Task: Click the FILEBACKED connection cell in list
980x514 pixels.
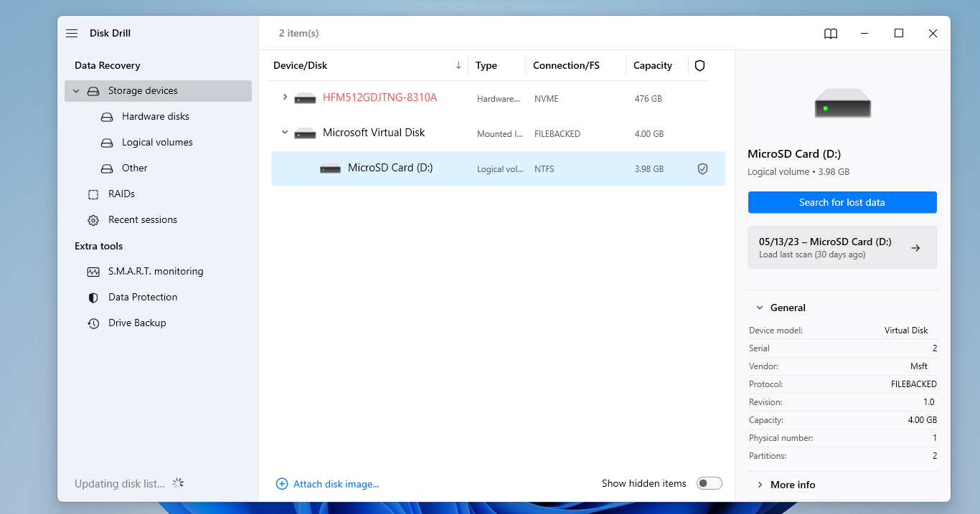Action: [557, 134]
